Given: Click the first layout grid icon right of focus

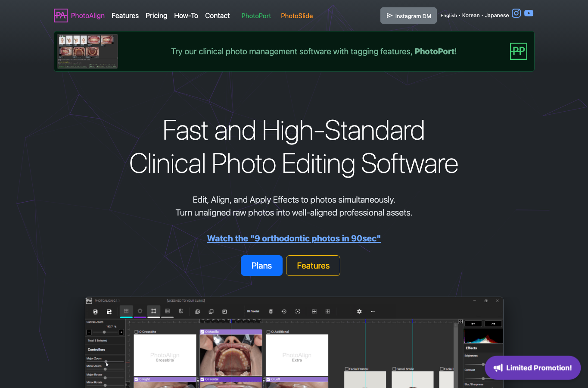Looking at the screenshot, I should point(314,312).
